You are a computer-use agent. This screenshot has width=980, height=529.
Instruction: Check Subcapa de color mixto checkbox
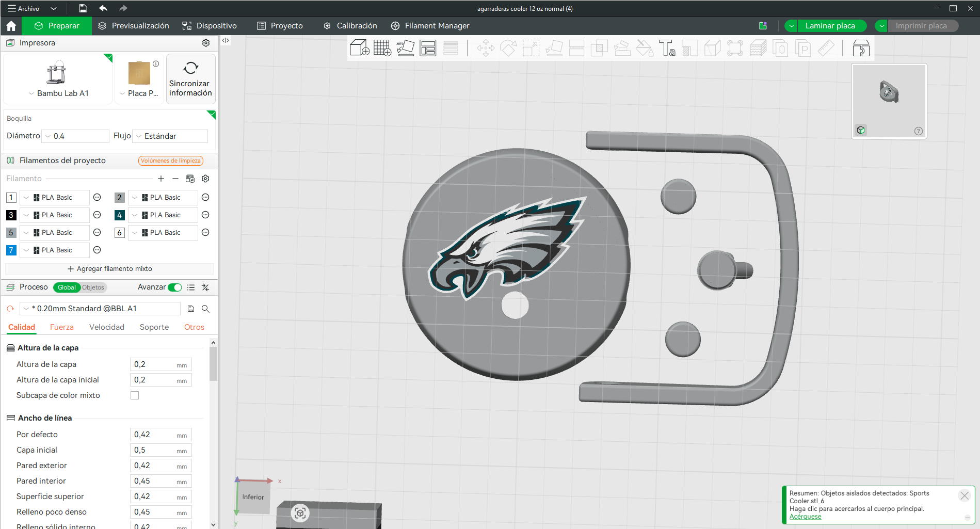point(135,395)
